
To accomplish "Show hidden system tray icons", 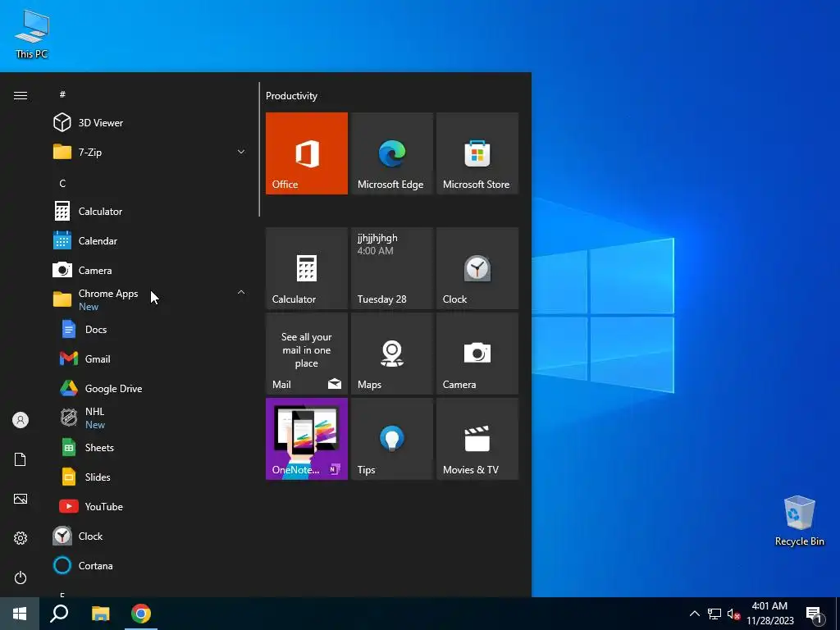I will point(694,614).
